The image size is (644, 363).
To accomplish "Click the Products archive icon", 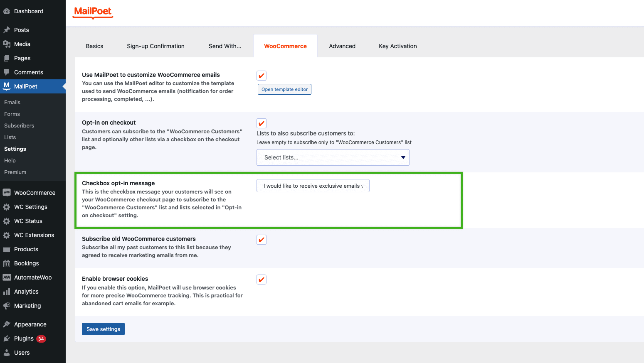I will pyautogui.click(x=7, y=249).
